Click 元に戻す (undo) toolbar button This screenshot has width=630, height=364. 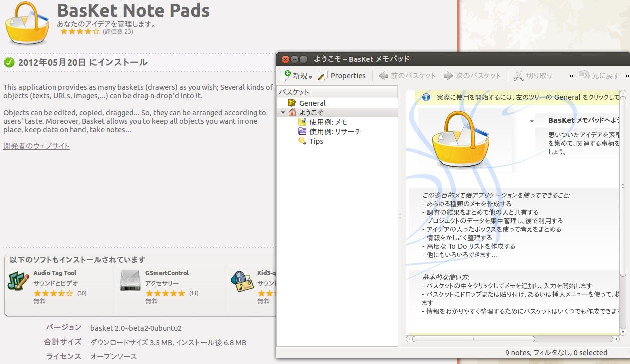click(x=599, y=76)
